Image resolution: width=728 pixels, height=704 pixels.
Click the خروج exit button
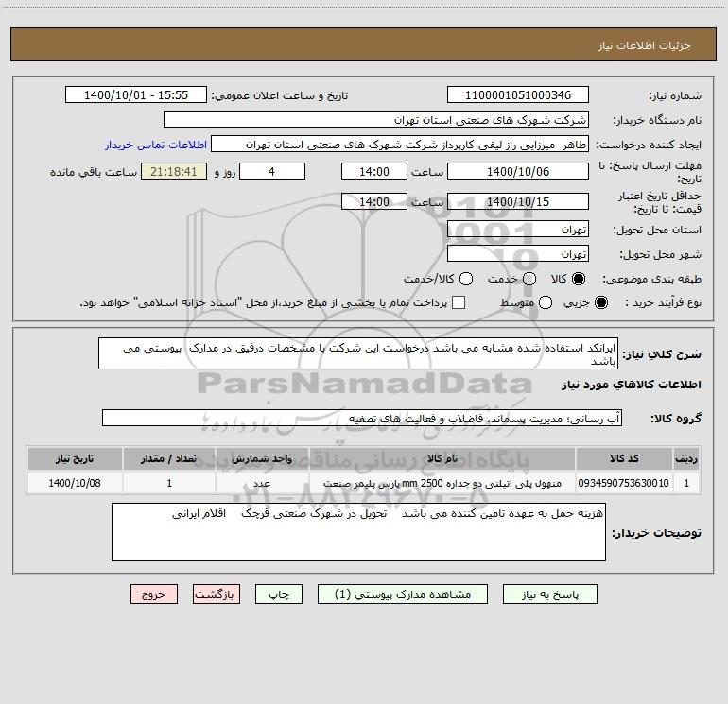pyautogui.click(x=154, y=594)
